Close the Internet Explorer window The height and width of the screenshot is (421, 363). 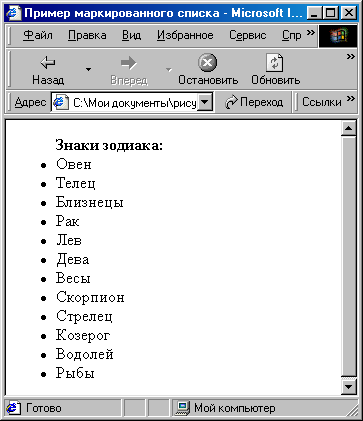tap(349, 13)
